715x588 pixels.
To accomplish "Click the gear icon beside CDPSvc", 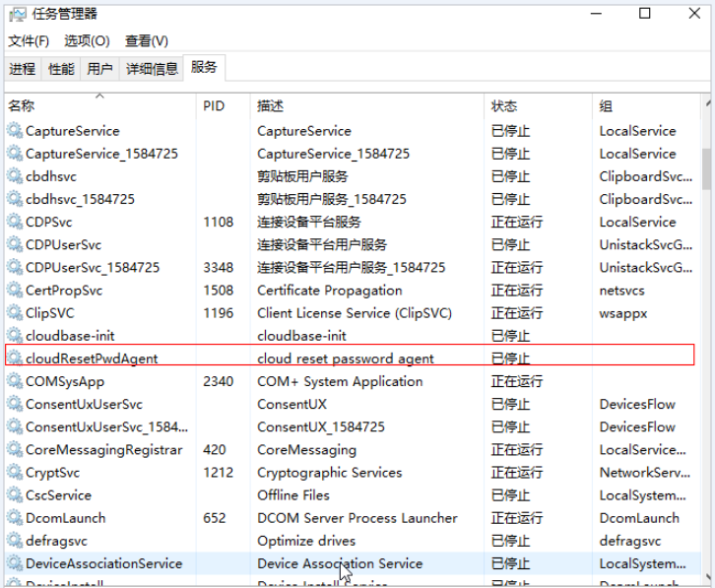I will (x=15, y=222).
